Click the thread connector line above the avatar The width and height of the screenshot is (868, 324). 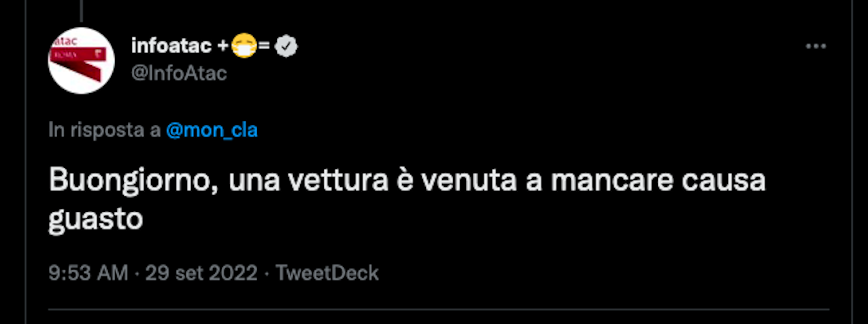[82, 10]
